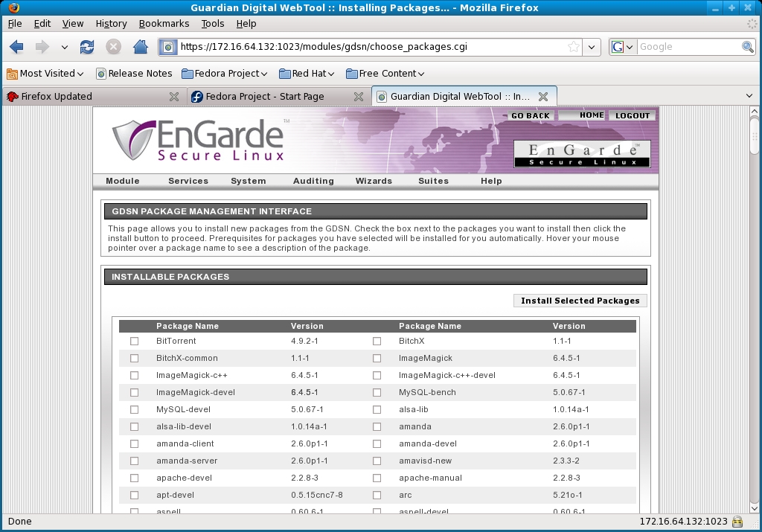Image resolution: width=762 pixels, height=532 pixels.
Task: Click the LOGOUT button
Action: coord(633,115)
